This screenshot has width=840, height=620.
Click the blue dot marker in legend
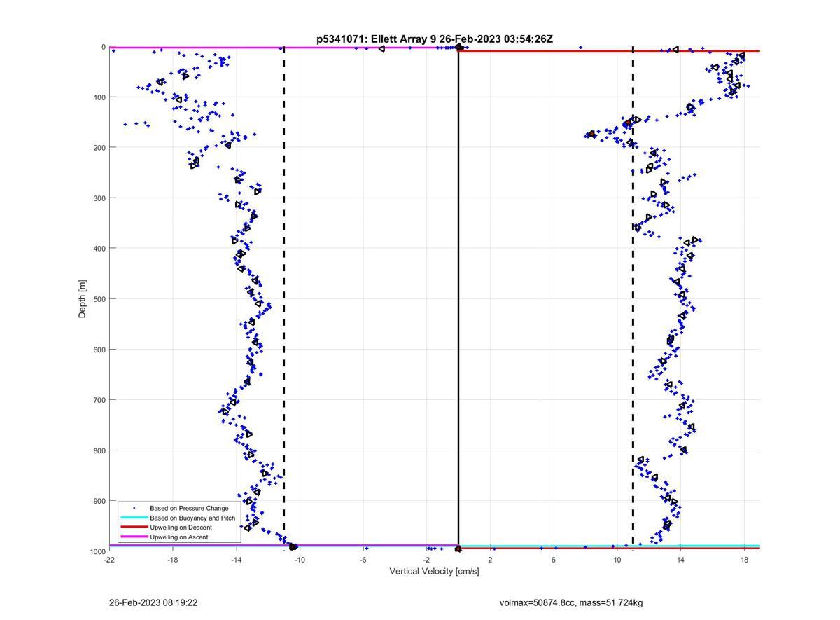coord(134,508)
